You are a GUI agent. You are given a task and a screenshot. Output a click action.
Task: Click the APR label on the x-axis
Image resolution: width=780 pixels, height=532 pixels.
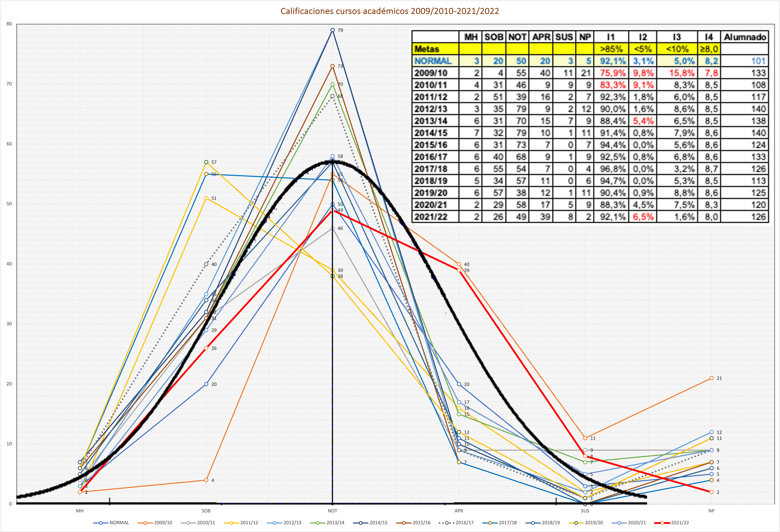459,511
